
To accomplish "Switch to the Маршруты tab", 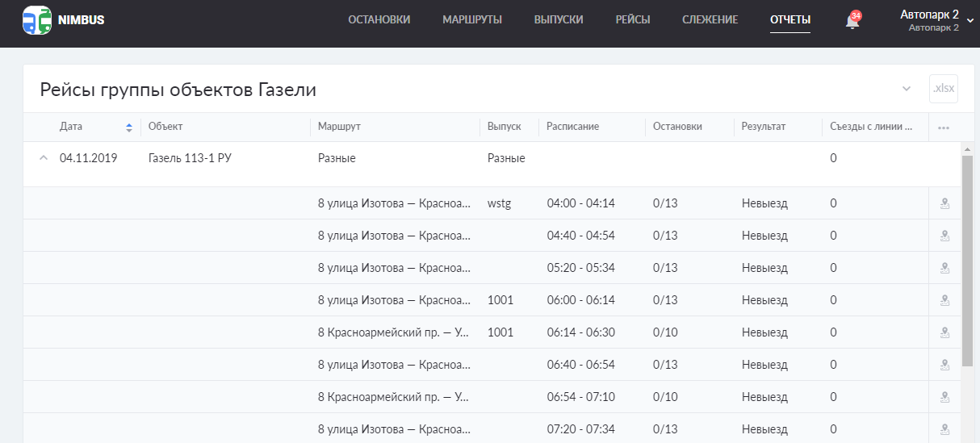I will click(x=472, y=20).
